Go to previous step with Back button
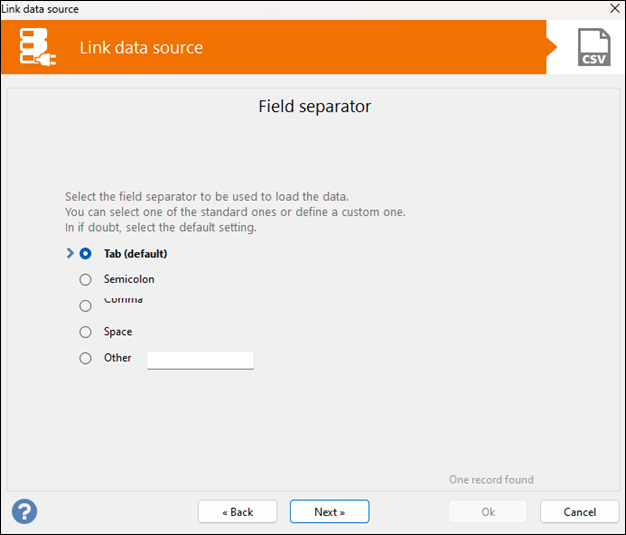This screenshot has height=535, width=626. point(237,512)
